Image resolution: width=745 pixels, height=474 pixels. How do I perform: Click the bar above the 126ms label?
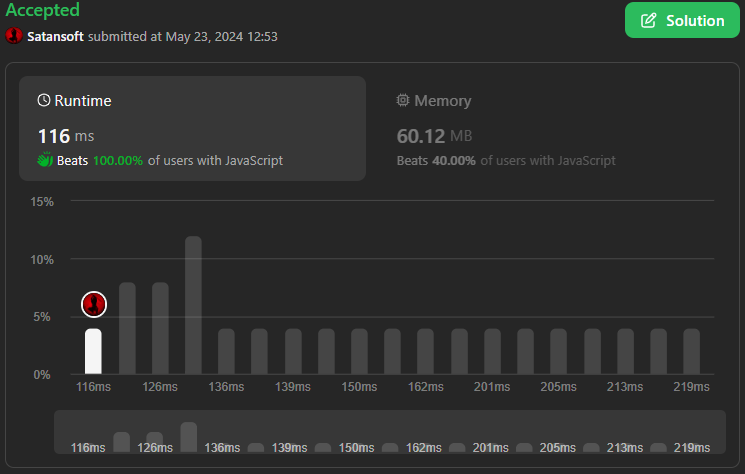point(160,328)
